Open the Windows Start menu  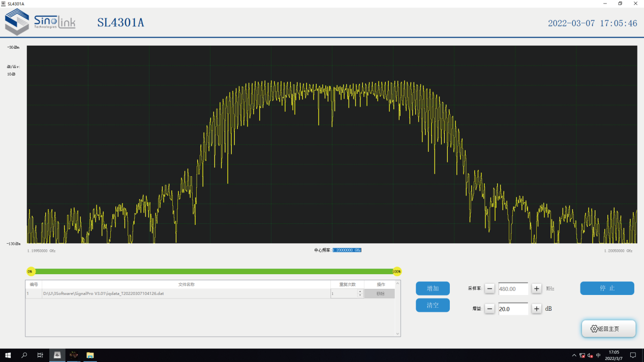pyautogui.click(x=8, y=355)
